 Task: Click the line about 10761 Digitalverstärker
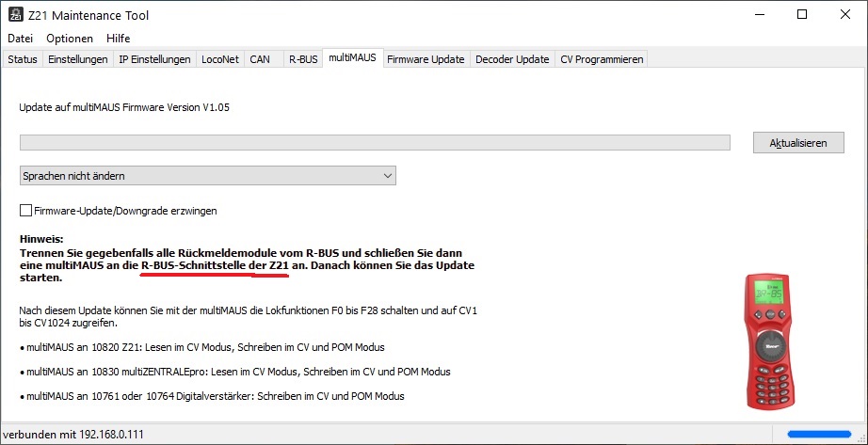pyautogui.click(x=212, y=396)
